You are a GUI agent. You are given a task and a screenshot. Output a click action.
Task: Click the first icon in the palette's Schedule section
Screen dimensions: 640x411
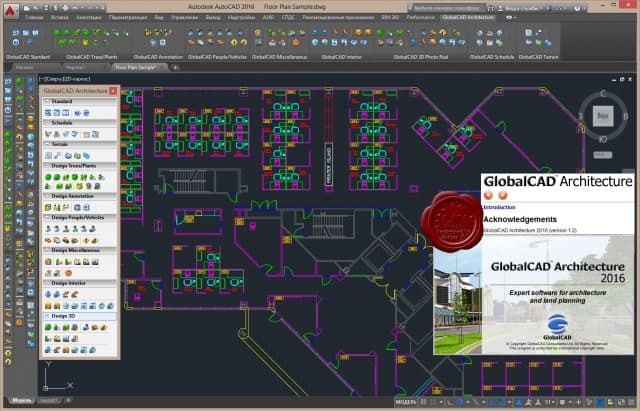click(x=47, y=133)
